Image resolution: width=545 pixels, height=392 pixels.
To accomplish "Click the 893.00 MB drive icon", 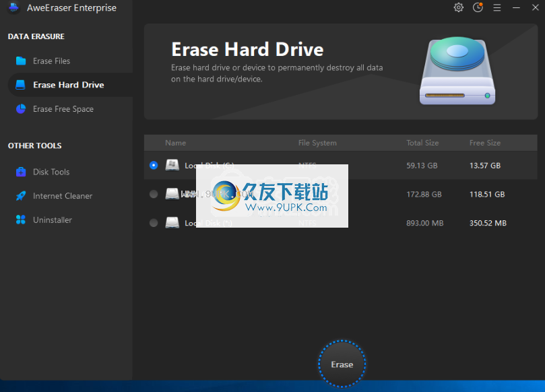I will coord(172,223).
